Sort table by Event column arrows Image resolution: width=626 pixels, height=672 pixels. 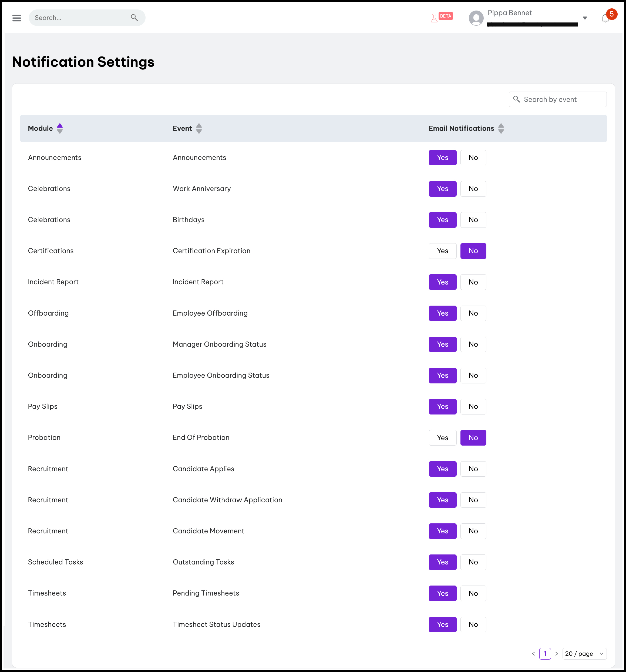click(x=199, y=128)
